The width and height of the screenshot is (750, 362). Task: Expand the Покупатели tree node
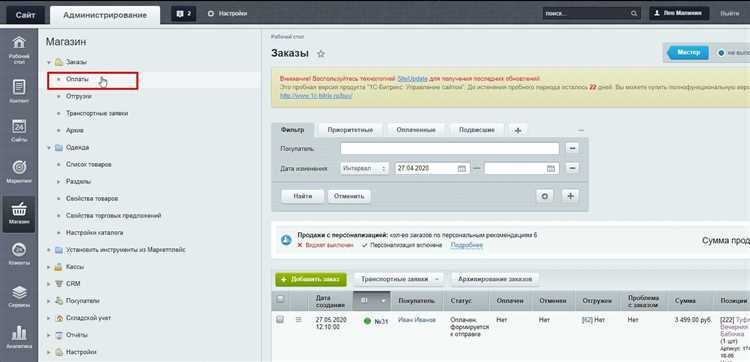(x=49, y=301)
